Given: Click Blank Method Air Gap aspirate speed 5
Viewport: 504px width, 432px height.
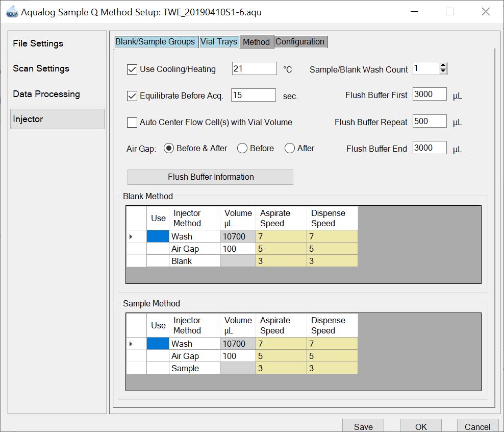Looking at the screenshot, I should pyautogui.click(x=281, y=249).
